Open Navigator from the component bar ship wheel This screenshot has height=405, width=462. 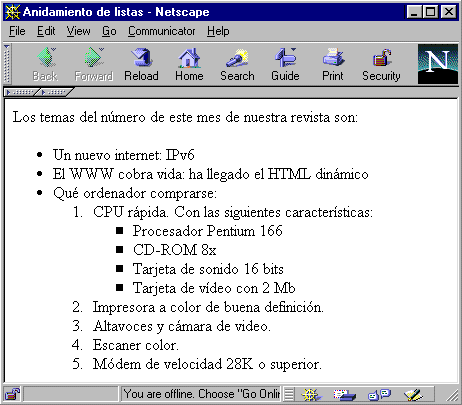311,395
